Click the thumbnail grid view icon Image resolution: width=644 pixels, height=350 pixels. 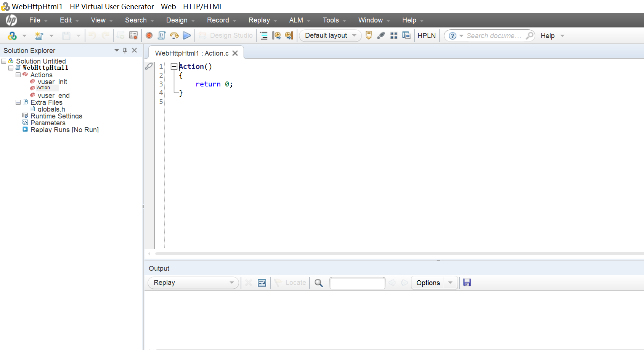(x=394, y=35)
